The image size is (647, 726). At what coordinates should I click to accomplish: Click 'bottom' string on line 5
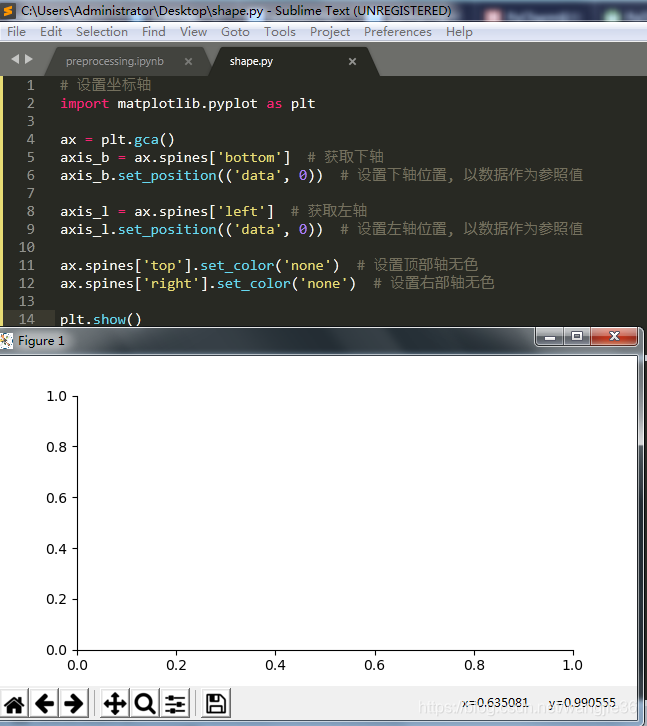[250, 157]
